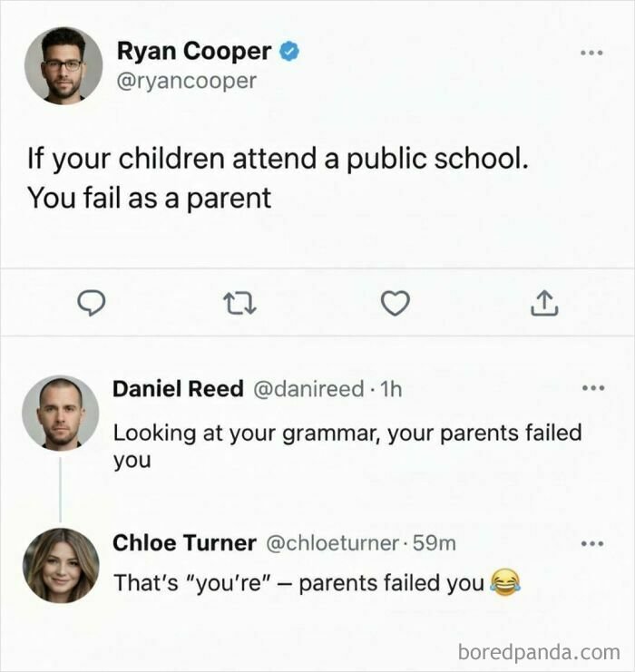Open more options on Daniel Reed's reply
This screenshot has height=672, width=635.
(592, 389)
